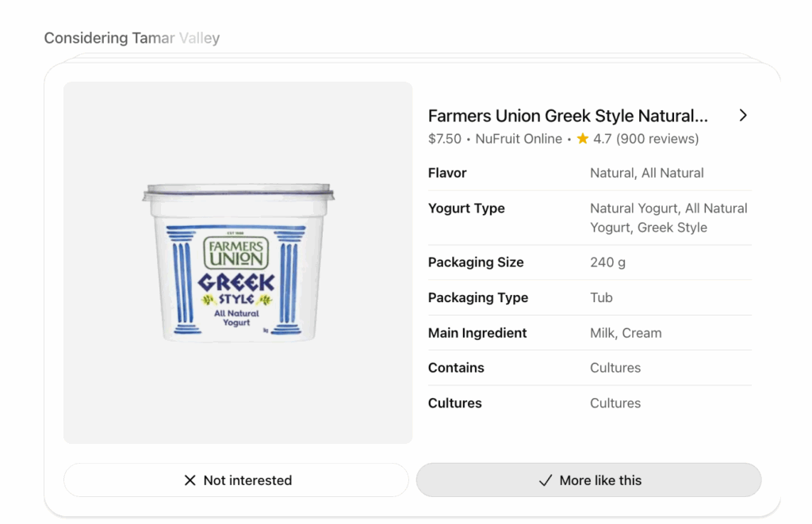Click the Cultures label in the last row
The image size is (812, 524).
click(454, 404)
